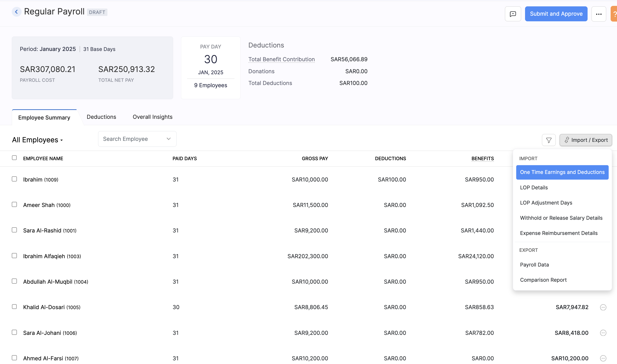Image resolution: width=617 pixels, height=364 pixels.
Task: Select LOP Details import option
Action: click(x=534, y=187)
